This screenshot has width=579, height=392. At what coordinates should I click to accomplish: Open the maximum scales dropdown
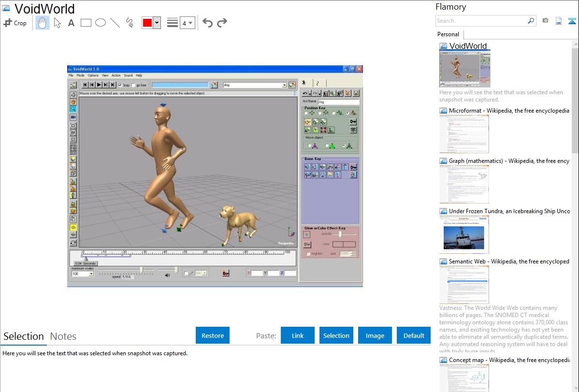pyautogui.click(x=91, y=274)
